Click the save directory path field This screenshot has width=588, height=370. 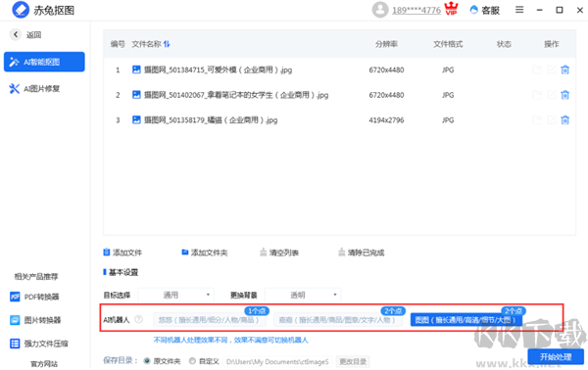click(277, 362)
